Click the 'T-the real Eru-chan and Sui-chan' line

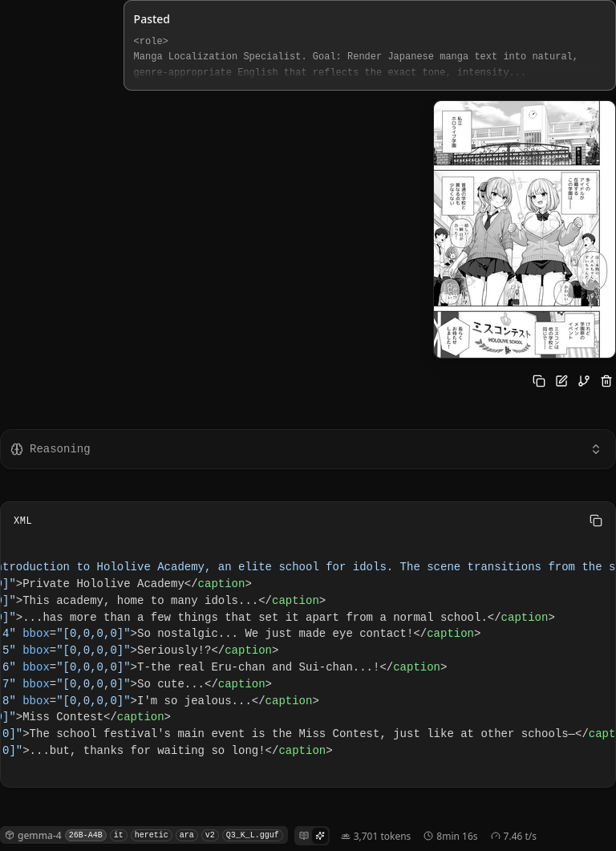(x=224, y=667)
